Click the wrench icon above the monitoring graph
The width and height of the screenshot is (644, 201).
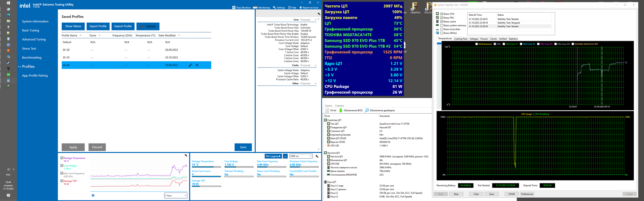[x=186, y=155]
